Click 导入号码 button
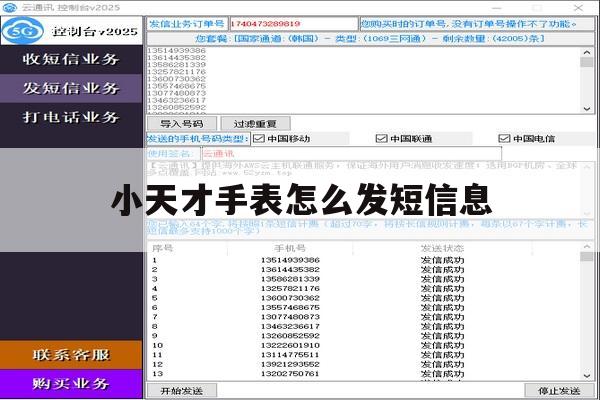Viewport: 600px width, 400px height. pos(182,124)
